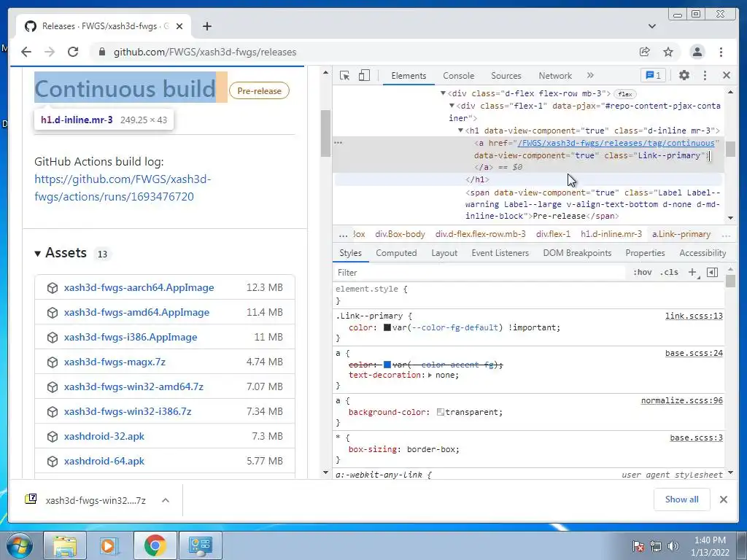Open the link.scss:13 source link
The image size is (747, 560).
pyautogui.click(x=694, y=316)
